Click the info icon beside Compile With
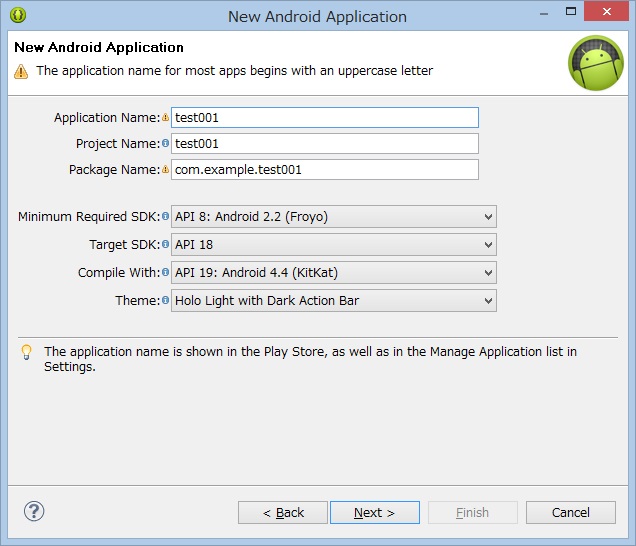Screen dimensions: 636x546 [x=165, y=272]
